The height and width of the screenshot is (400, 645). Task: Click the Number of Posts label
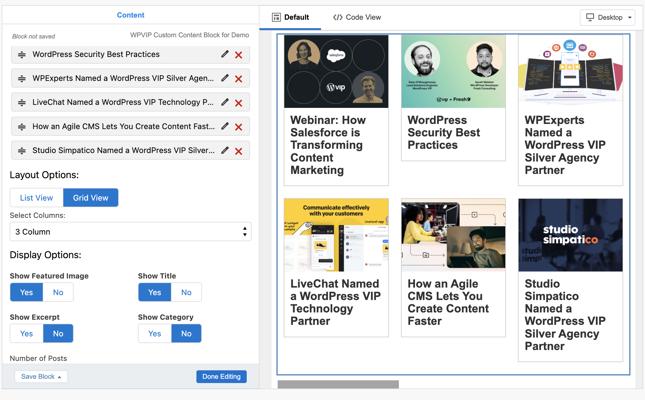click(38, 358)
